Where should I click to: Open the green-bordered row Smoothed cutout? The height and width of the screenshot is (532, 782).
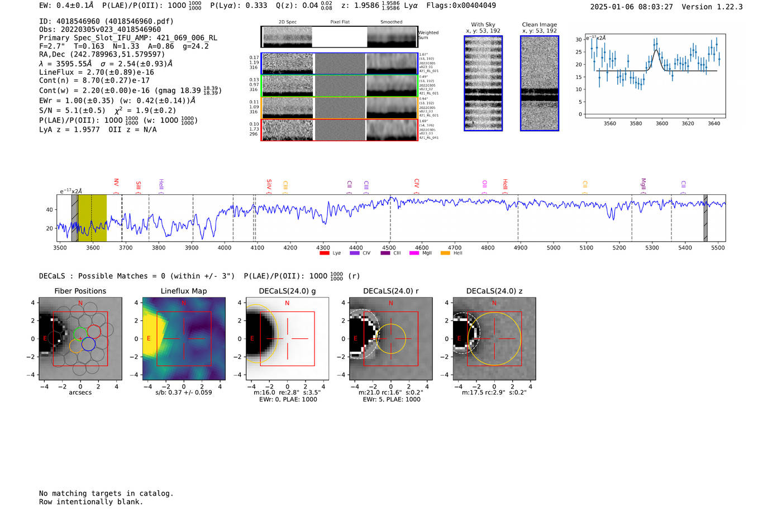(x=392, y=86)
